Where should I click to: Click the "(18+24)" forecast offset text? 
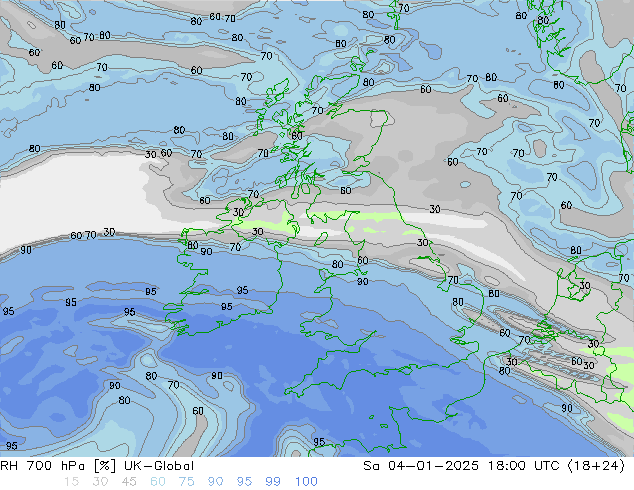(x=597, y=466)
